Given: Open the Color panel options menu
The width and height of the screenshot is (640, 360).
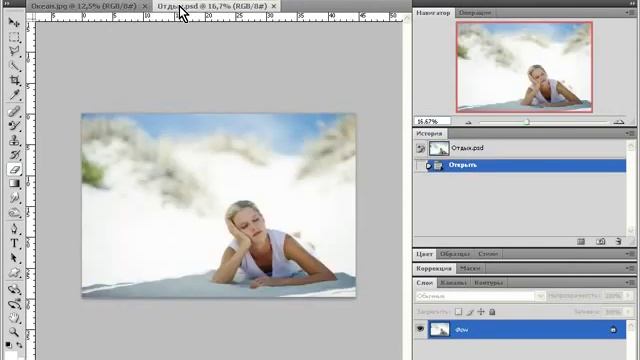Looking at the screenshot, I should pyautogui.click(x=630, y=254).
